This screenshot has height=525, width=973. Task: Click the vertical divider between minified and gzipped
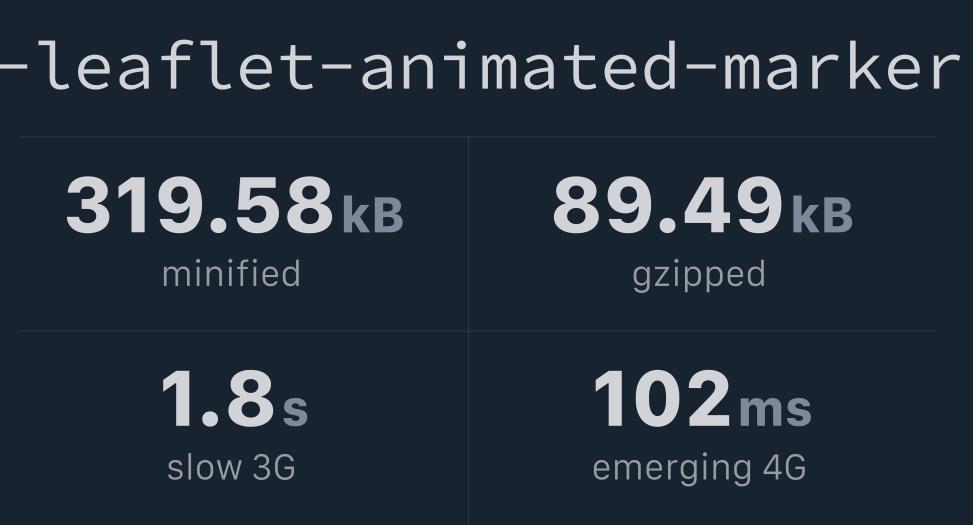pyautogui.click(x=469, y=233)
